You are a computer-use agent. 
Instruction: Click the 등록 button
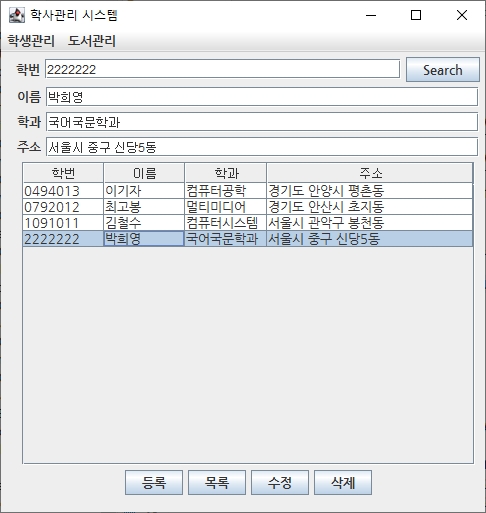pyautogui.click(x=154, y=482)
